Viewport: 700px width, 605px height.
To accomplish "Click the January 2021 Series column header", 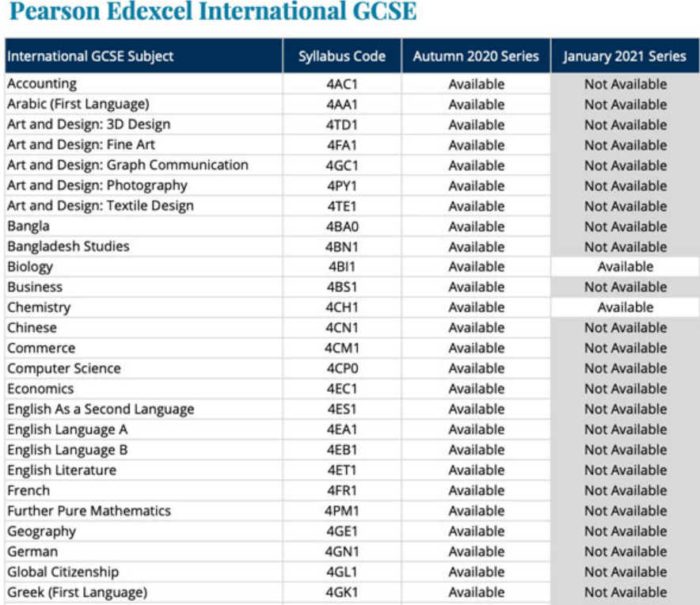I will coord(625,55).
